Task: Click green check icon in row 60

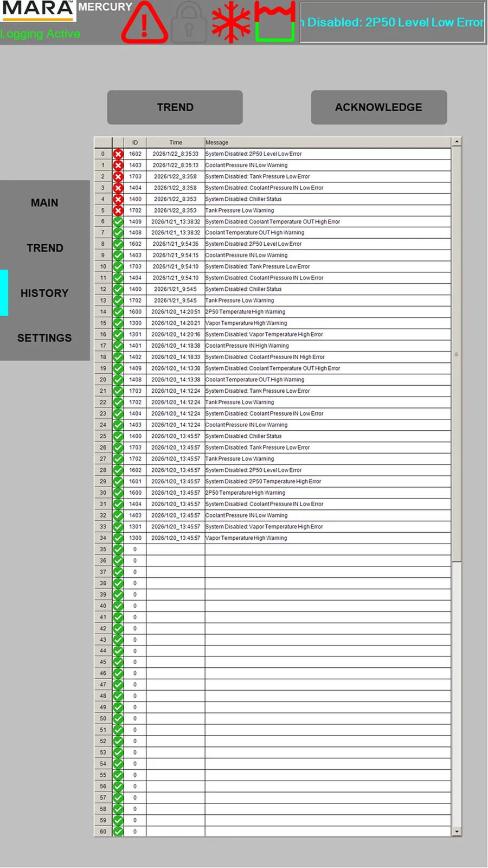Action: click(118, 832)
